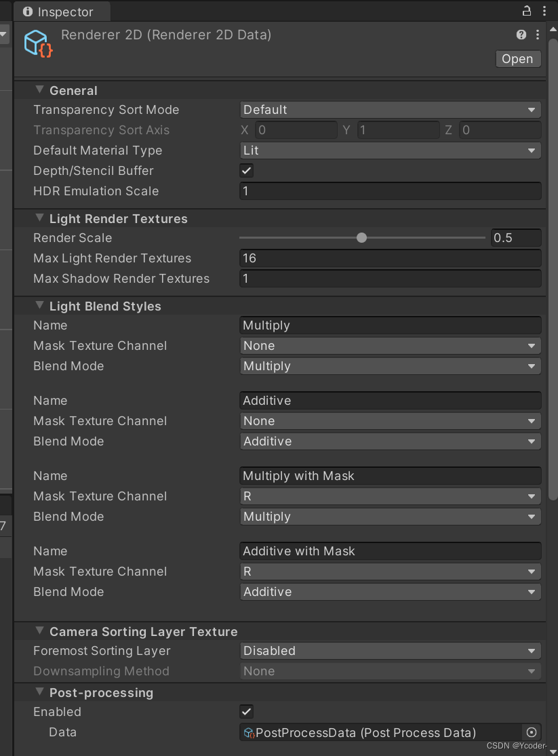Collapse the General section header
The height and width of the screenshot is (756, 558).
click(39, 89)
